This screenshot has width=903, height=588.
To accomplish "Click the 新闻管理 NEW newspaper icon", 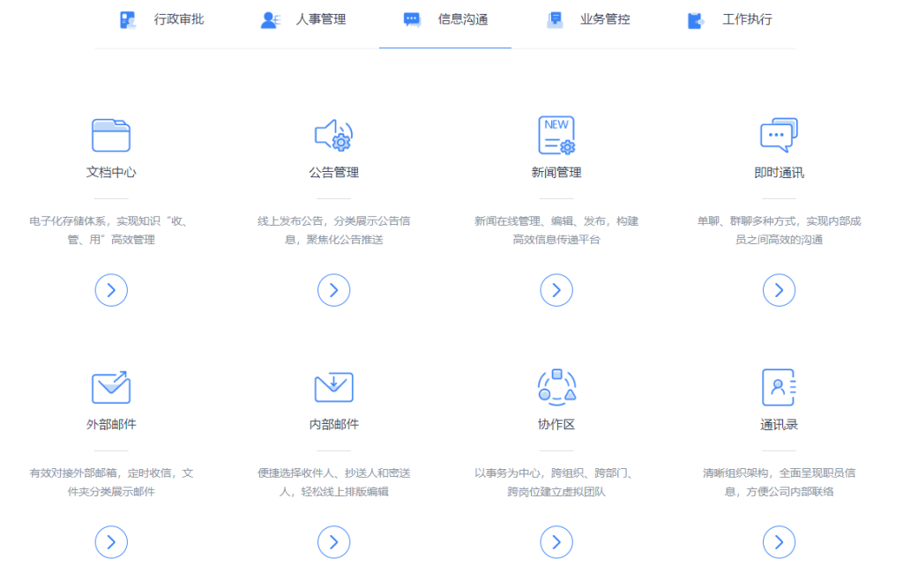I will [556, 133].
